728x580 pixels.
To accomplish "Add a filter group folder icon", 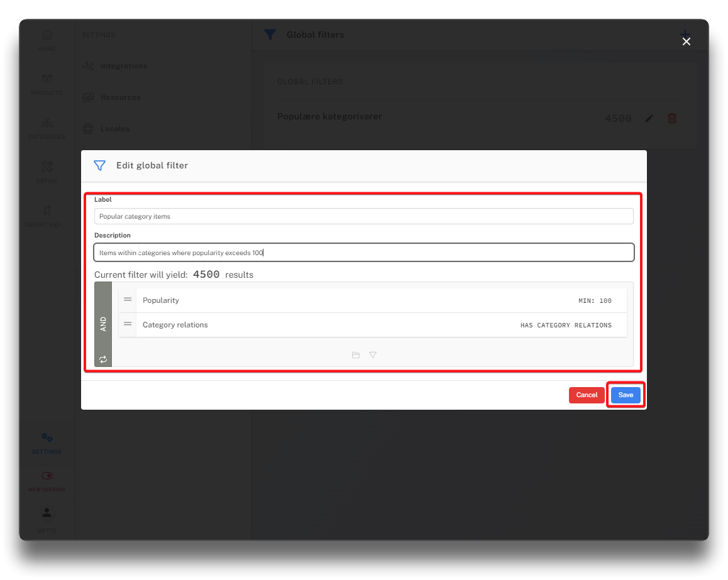I will (356, 355).
